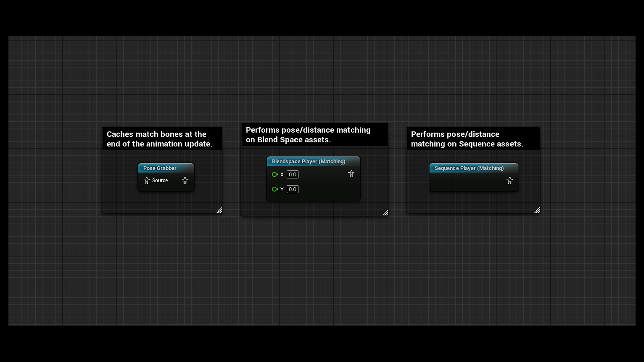Click the Y value 0.0 field
The image size is (644, 362).
click(292, 189)
